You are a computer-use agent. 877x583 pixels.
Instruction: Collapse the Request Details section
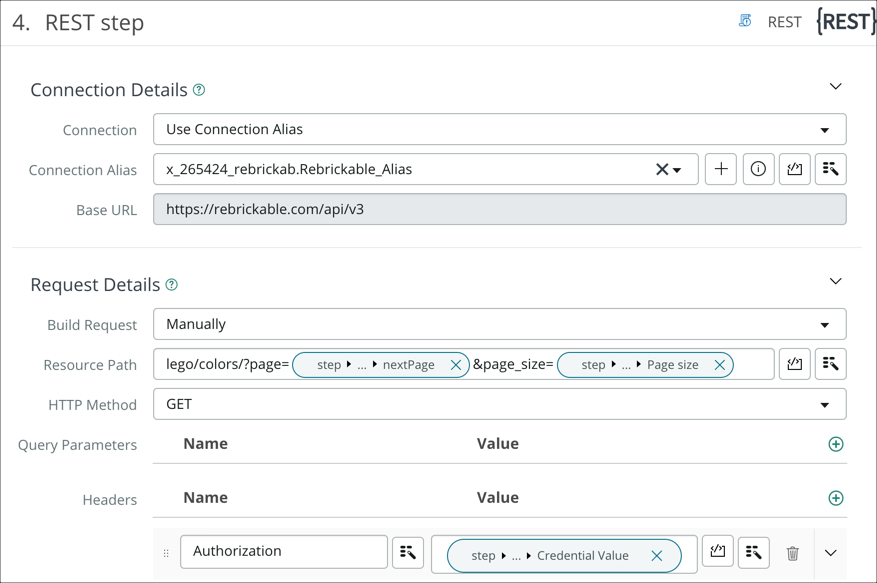(x=836, y=282)
